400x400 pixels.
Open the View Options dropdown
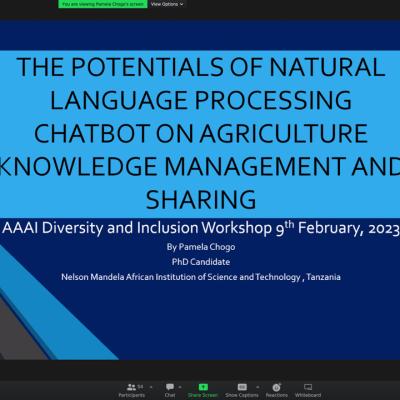167,4
